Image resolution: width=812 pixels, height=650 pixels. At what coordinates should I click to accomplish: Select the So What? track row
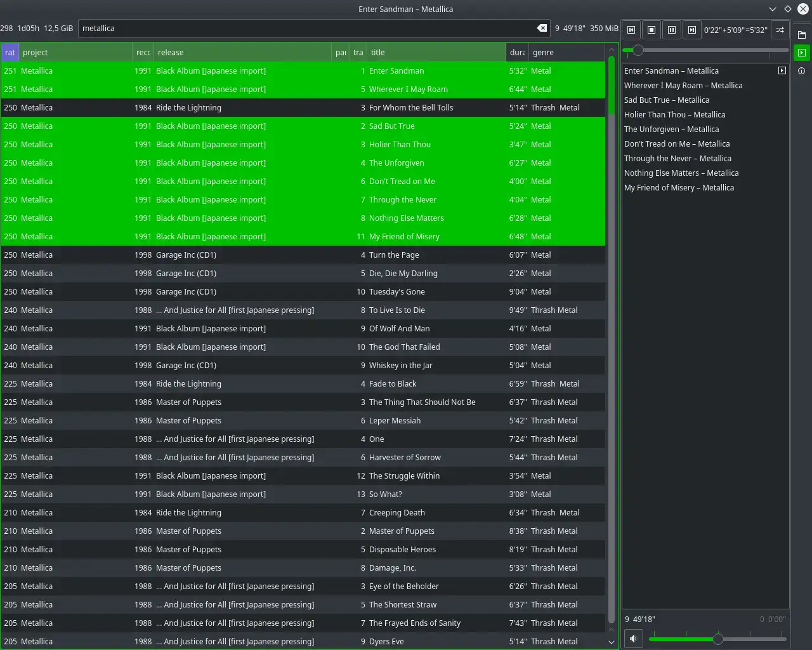(x=303, y=494)
